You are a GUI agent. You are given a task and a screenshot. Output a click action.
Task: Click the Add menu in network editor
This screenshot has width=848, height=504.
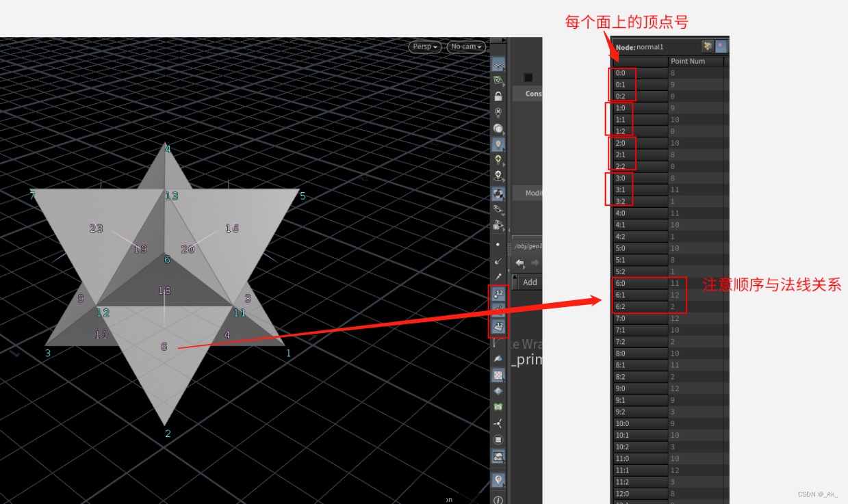[530, 282]
